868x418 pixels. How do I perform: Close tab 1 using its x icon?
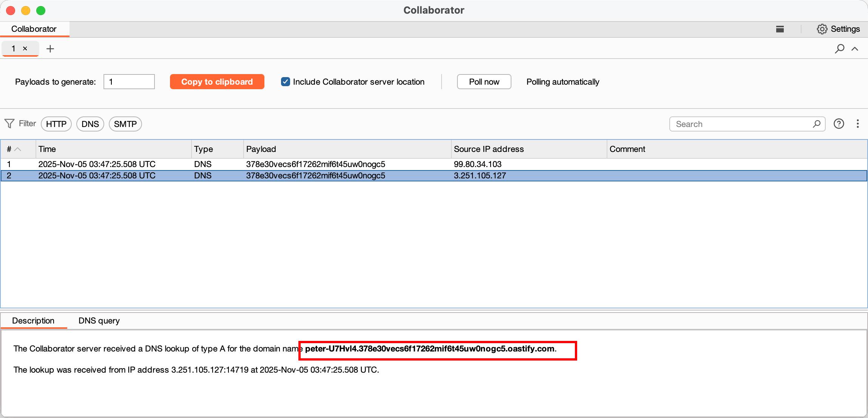(x=25, y=48)
